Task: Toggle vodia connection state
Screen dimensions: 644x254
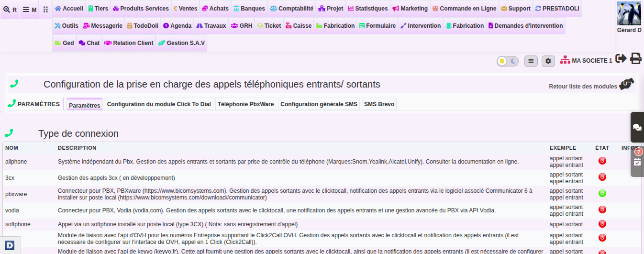Action: 602,210
